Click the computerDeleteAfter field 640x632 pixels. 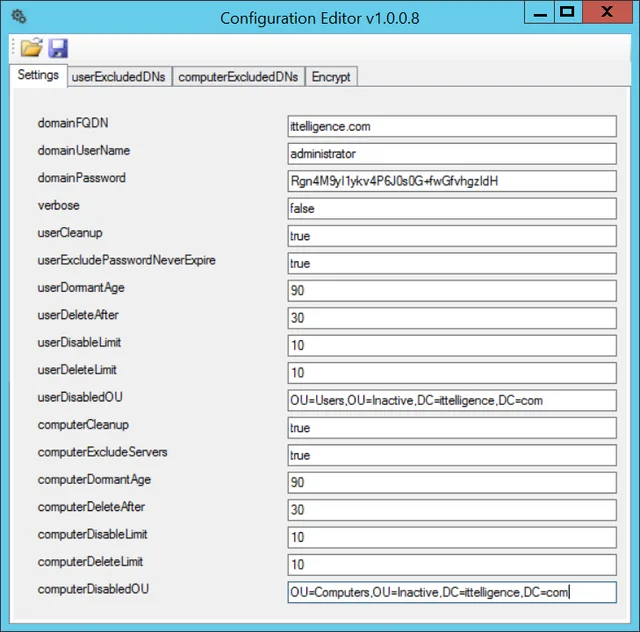click(x=452, y=510)
